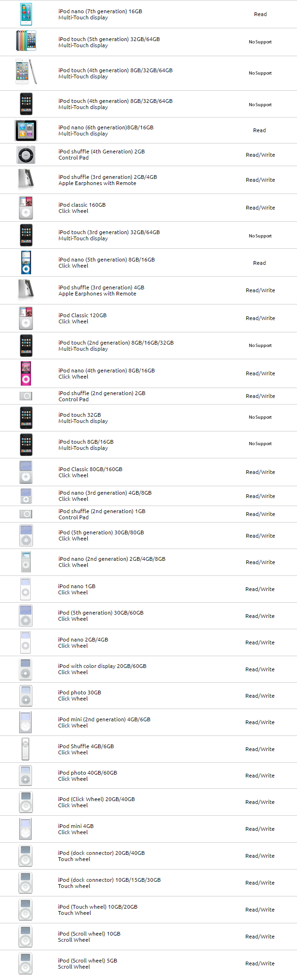Click the iPod nano 2nd generation device image

pos(26,562)
